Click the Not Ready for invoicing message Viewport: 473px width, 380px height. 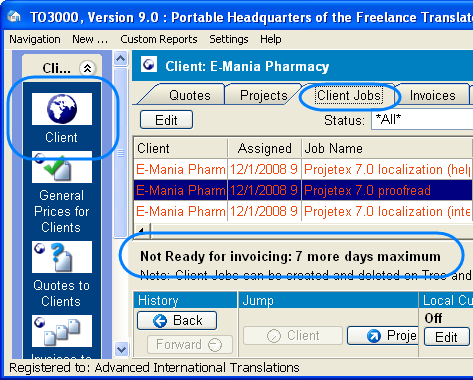click(290, 256)
